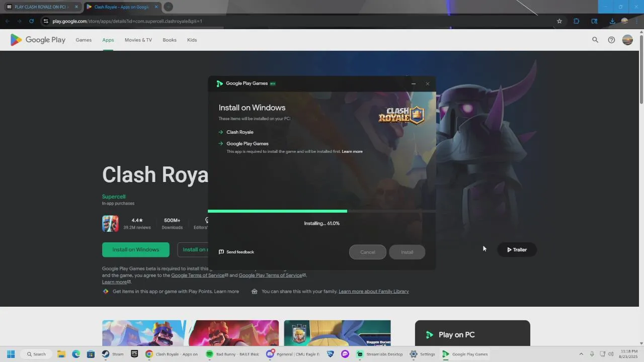Reload the page in Chrome

click(x=31, y=21)
